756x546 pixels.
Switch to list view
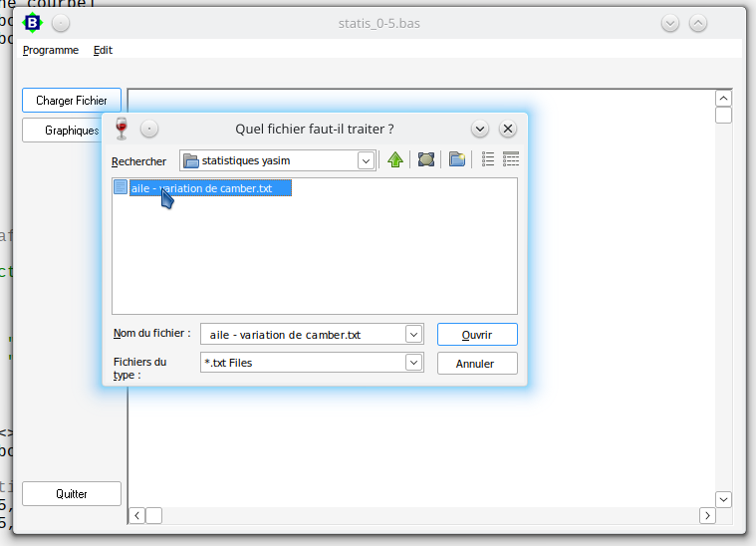(488, 159)
